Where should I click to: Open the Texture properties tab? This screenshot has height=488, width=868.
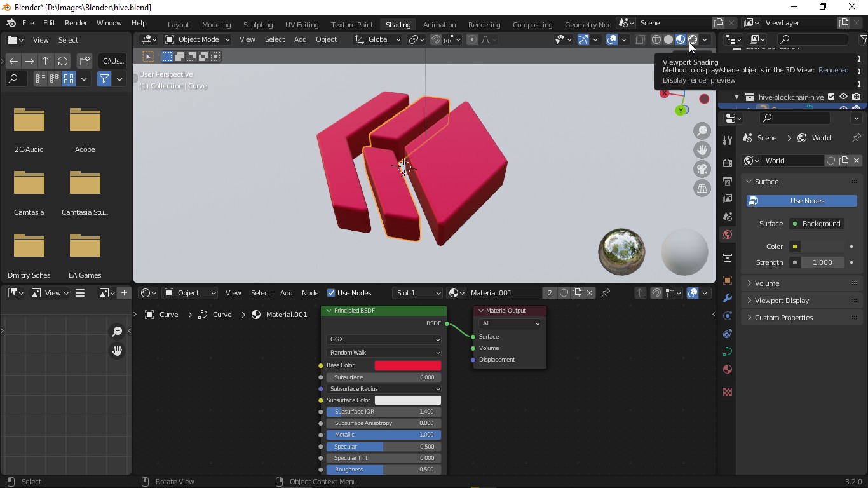pyautogui.click(x=728, y=392)
